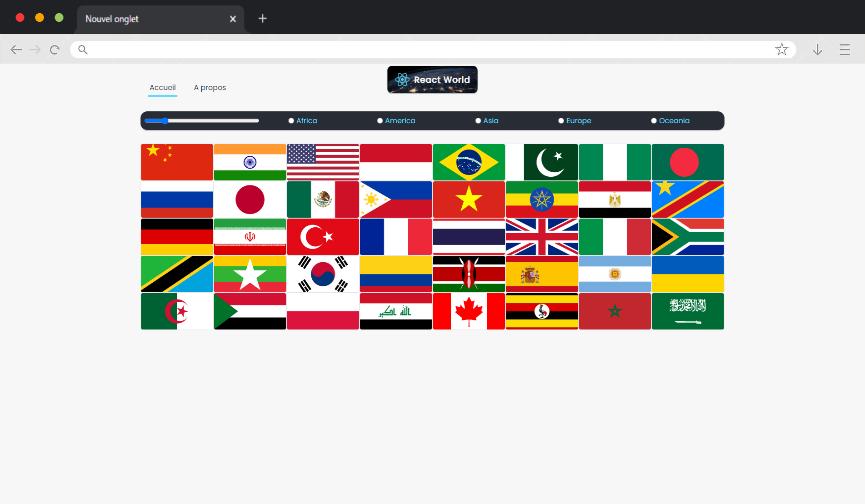This screenshot has width=865, height=504.
Task: Open the browser downloads arrow
Action: click(x=817, y=50)
